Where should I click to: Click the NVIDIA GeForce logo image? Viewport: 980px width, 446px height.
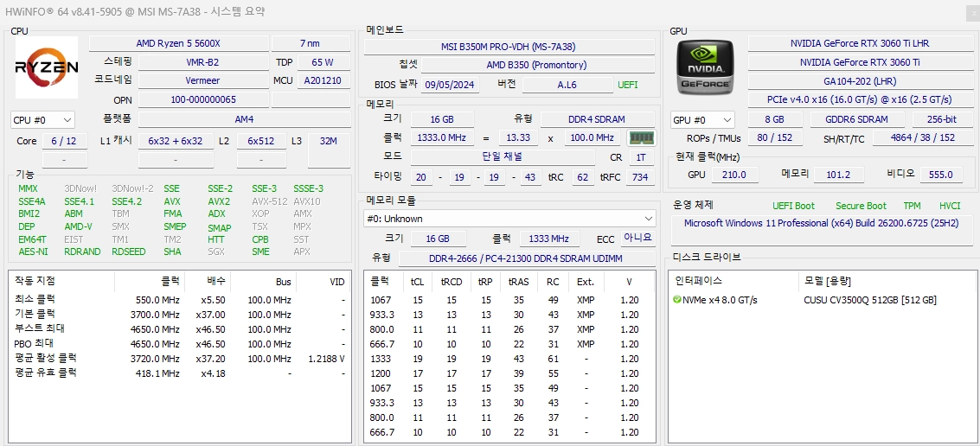click(x=707, y=67)
